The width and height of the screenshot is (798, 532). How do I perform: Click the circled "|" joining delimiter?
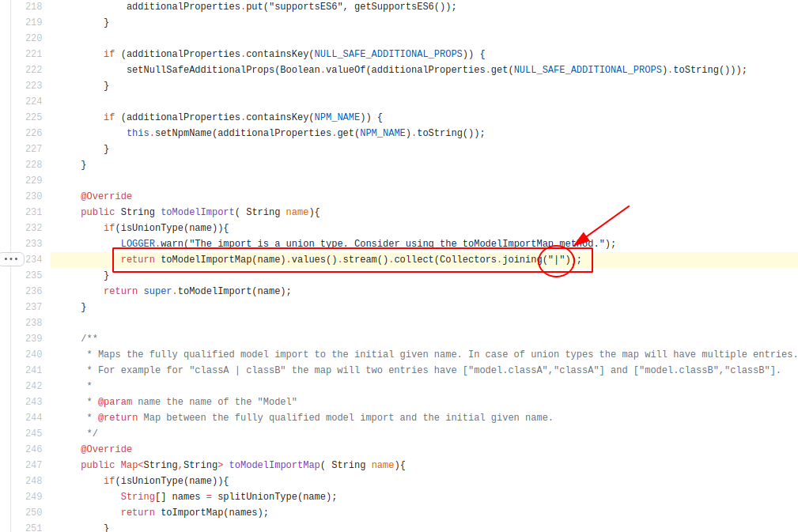tap(556, 260)
